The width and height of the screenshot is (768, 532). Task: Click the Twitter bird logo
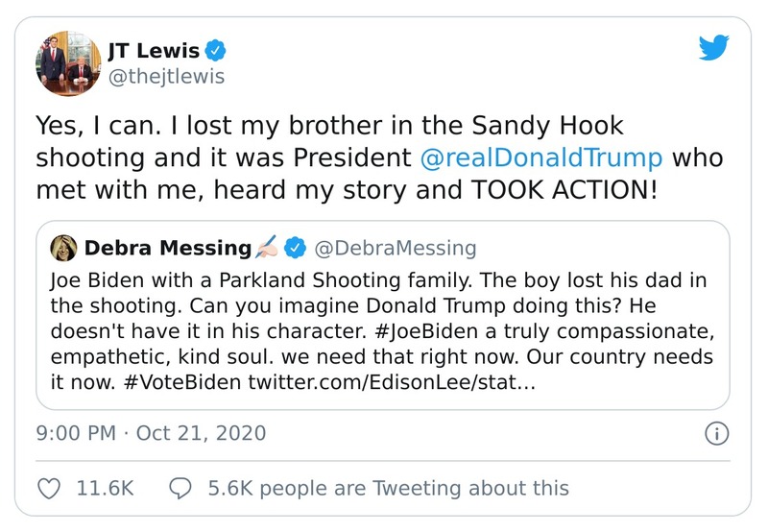click(711, 49)
